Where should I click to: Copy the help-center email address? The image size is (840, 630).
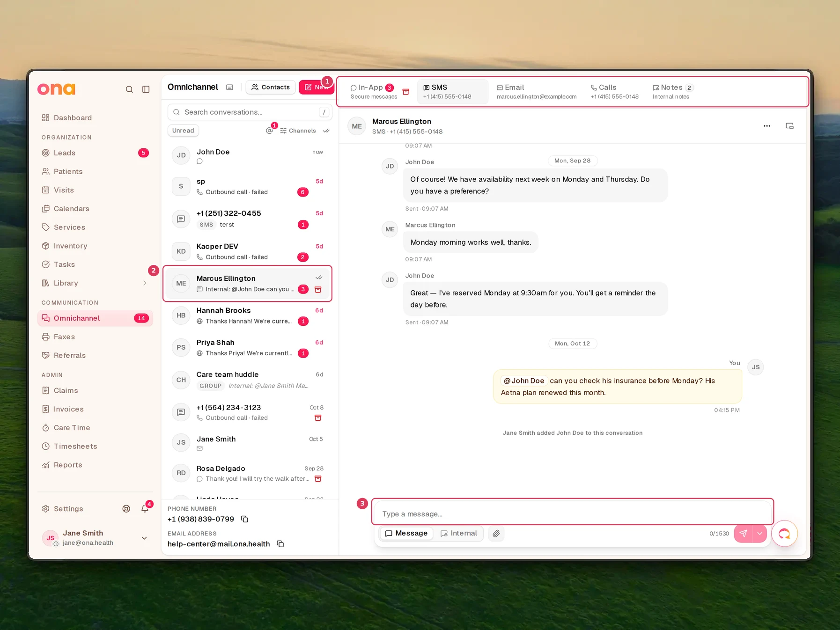[x=280, y=544]
